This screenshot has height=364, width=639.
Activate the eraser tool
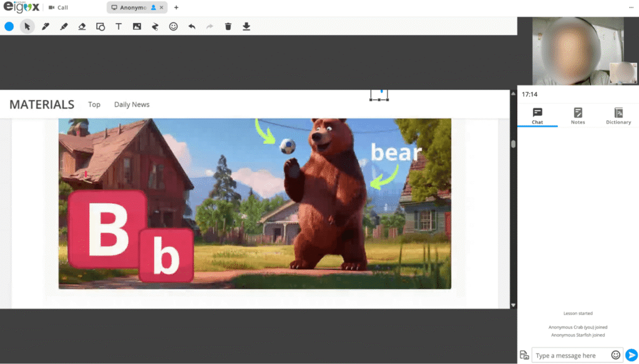[82, 26]
